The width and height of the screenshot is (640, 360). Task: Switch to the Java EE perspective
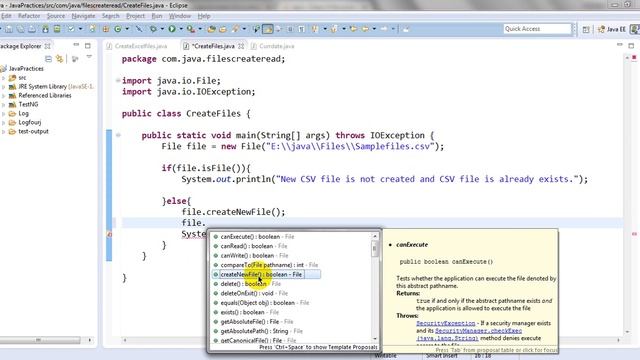coord(611,29)
